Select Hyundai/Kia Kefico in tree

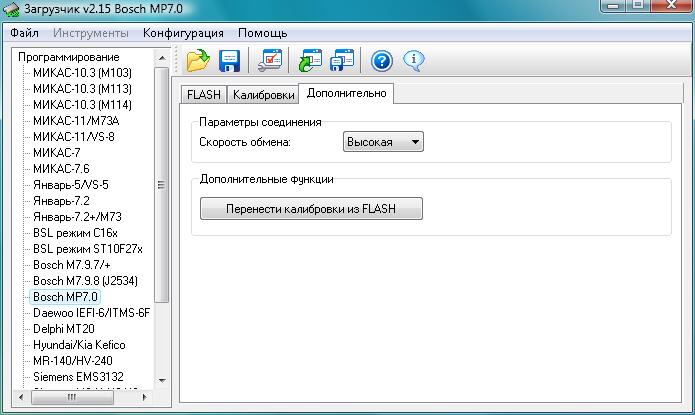[79, 345]
